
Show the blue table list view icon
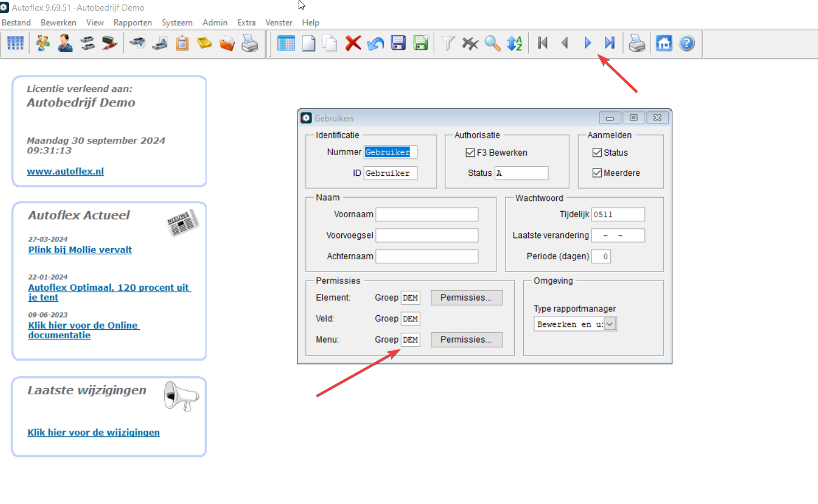[x=286, y=43]
